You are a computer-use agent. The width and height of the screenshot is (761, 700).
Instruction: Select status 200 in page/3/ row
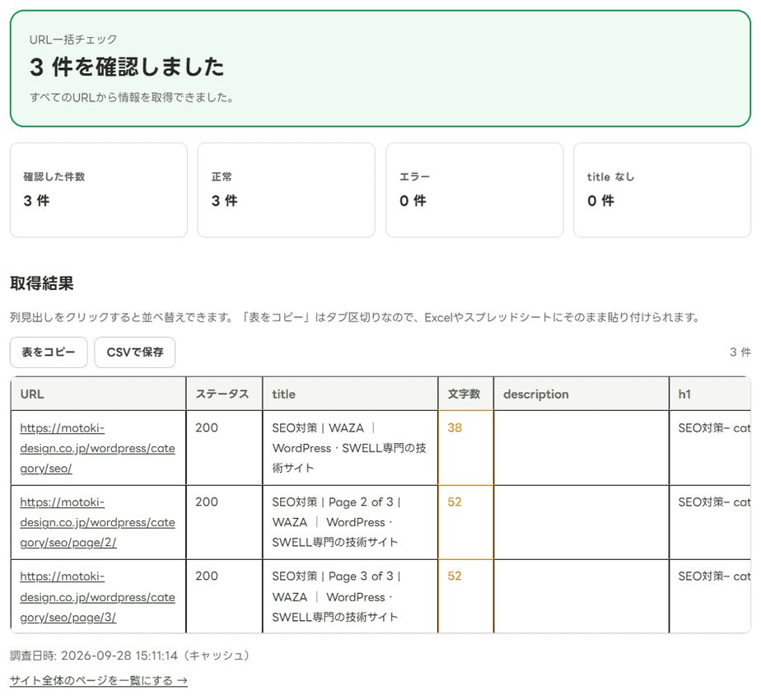tap(224, 596)
